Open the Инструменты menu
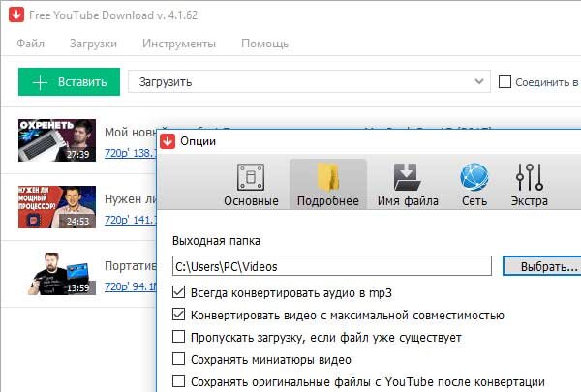The height and width of the screenshot is (392, 581). click(179, 44)
